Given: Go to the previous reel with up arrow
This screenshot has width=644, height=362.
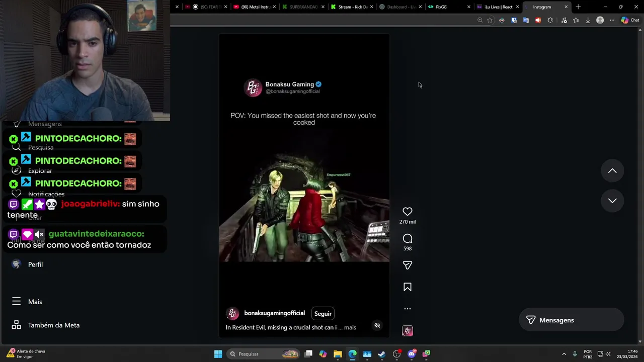Looking at the screenshot, I should click(x=612, y=171).
